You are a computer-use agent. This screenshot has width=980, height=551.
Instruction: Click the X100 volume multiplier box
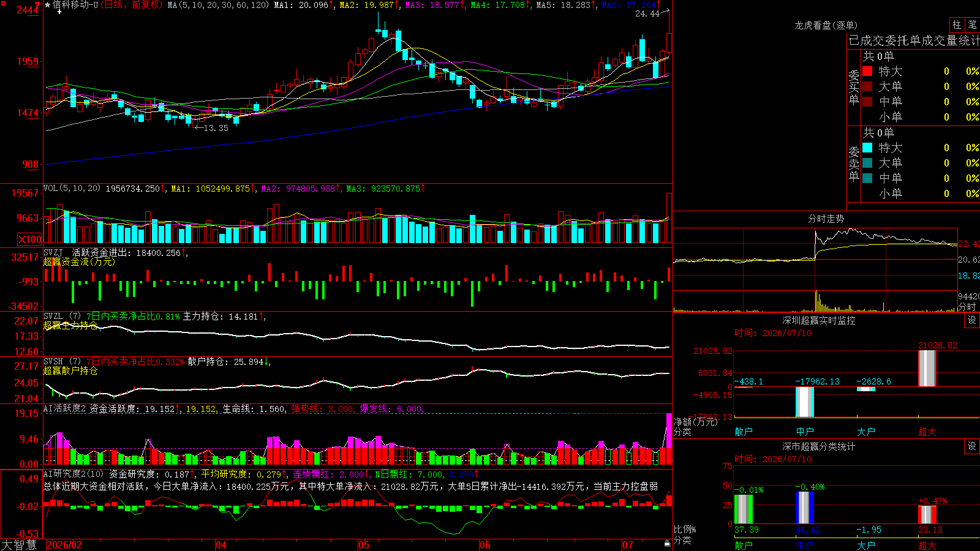click(x=30, y=239)
